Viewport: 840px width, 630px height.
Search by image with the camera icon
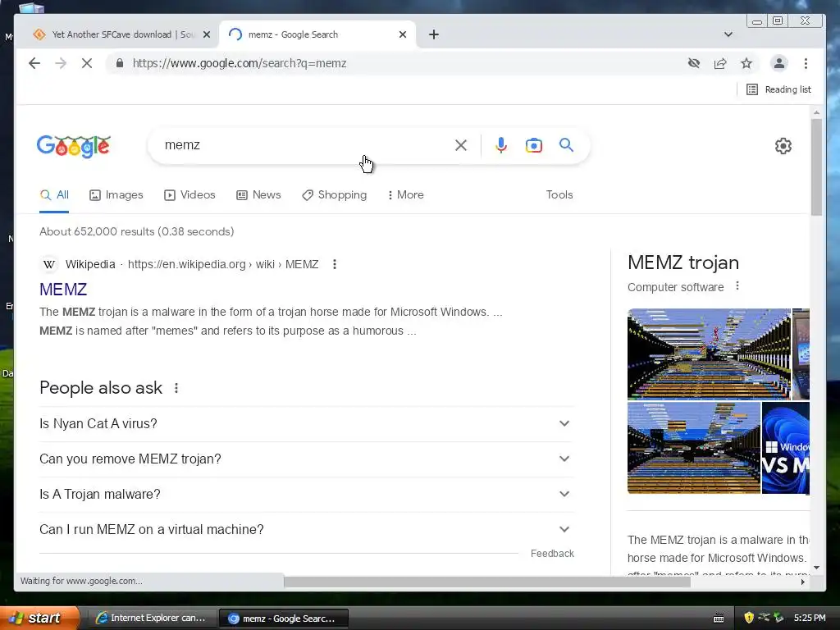tap(533, 145)
